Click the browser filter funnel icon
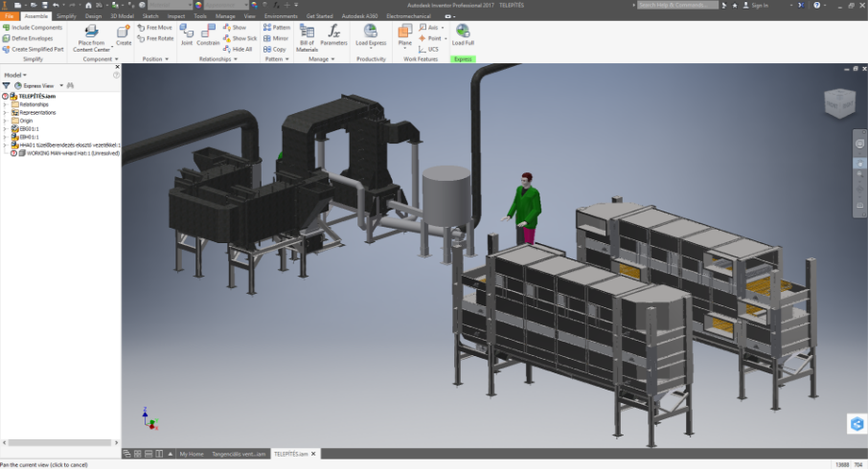The height and width of the screenshot is (469, 868). point(7,85)
